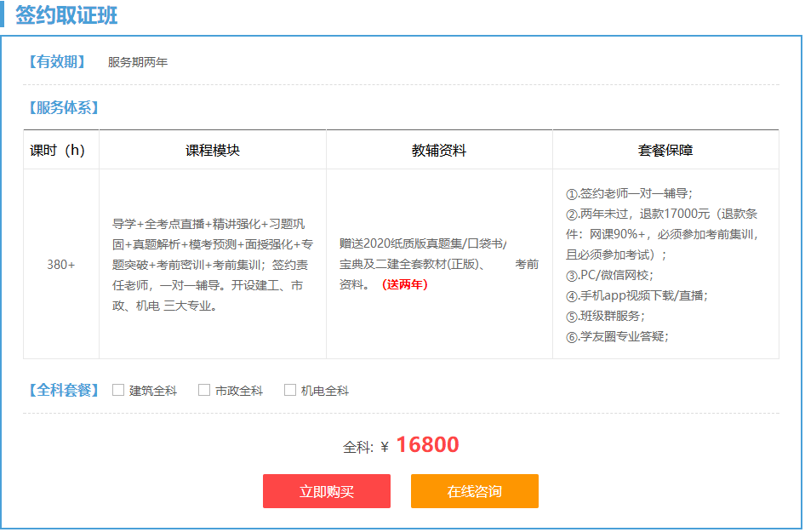Click the 【全科套餐】 section label

(64, 391)
